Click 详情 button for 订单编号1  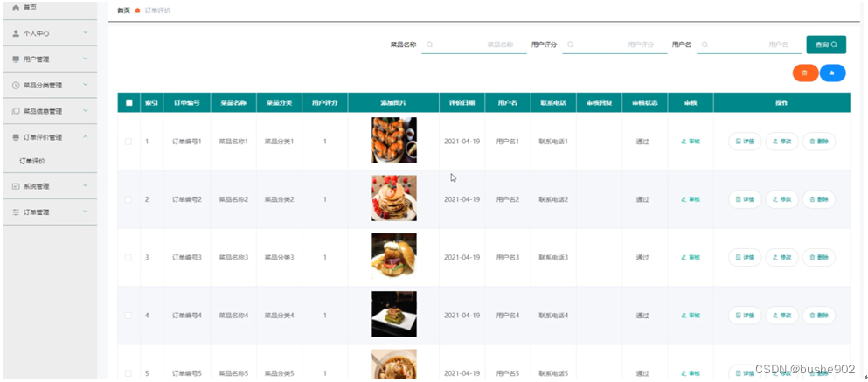[745, 142]
